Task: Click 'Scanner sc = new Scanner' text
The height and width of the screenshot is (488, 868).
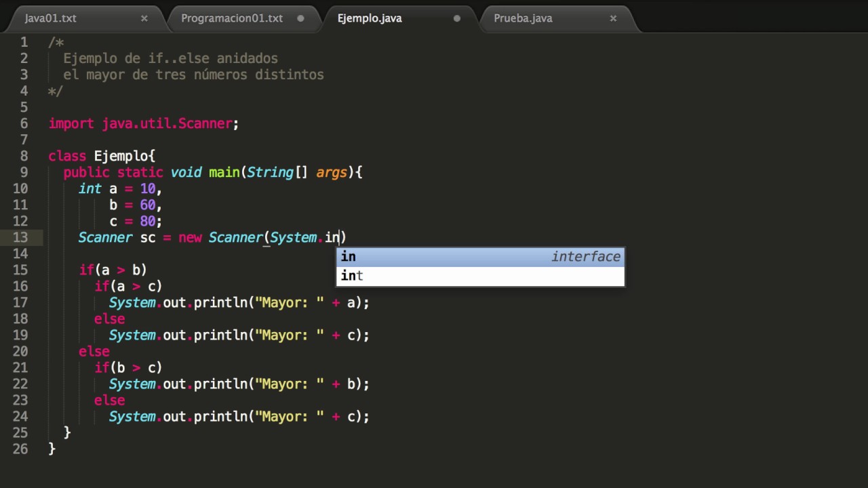Action: coord(170,237)
